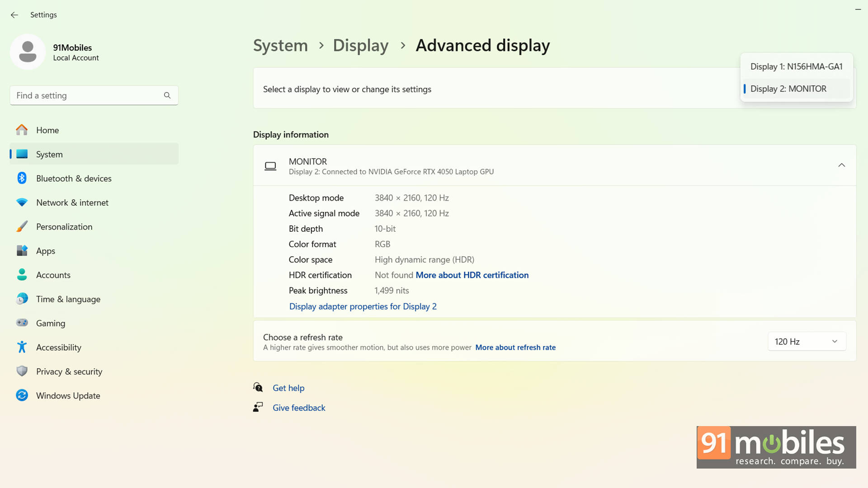Click the Windows Update sync icon
This screenshot has height=488, width=868.
[x=22, y=395]
